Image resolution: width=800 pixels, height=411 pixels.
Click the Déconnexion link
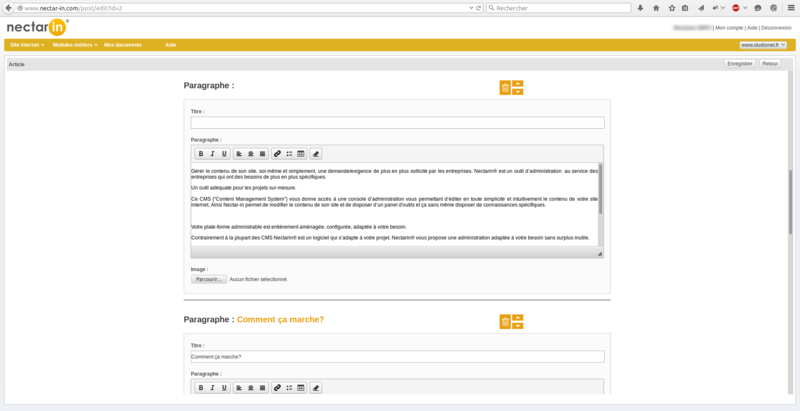[776, 28]
